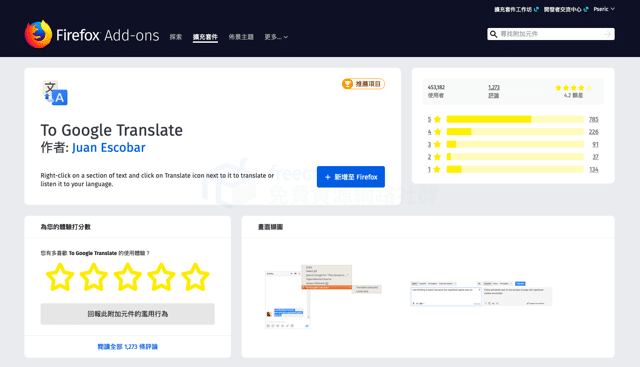
Task: Click the 推薦項目 recommended badge
Action: click(363, 84)
